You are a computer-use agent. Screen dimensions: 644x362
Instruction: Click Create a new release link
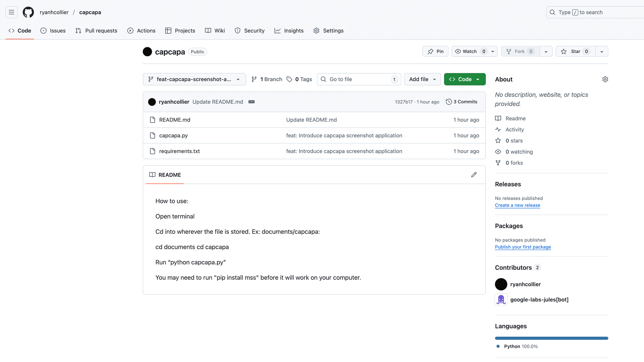click(517, 205)
